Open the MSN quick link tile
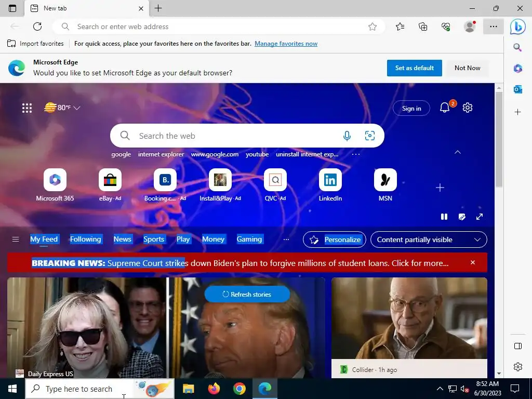The image size is (532, 399). coord(385,185)
